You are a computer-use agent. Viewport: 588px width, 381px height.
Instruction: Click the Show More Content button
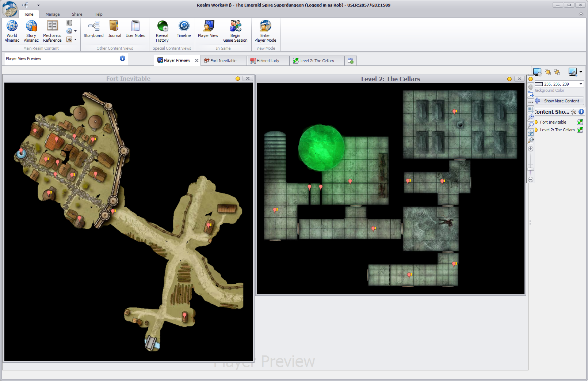[x=559, y=101]
